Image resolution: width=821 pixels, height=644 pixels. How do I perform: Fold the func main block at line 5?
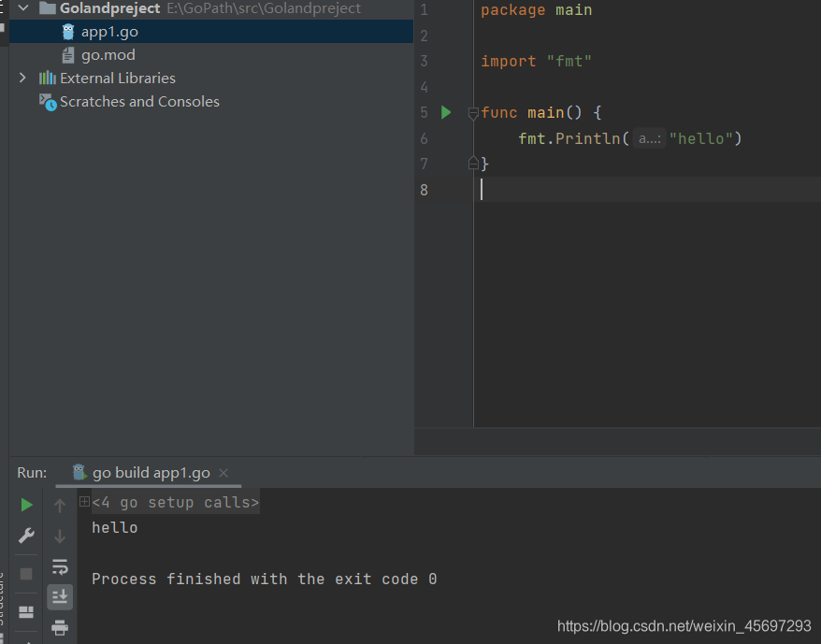(x=473, y=112)
